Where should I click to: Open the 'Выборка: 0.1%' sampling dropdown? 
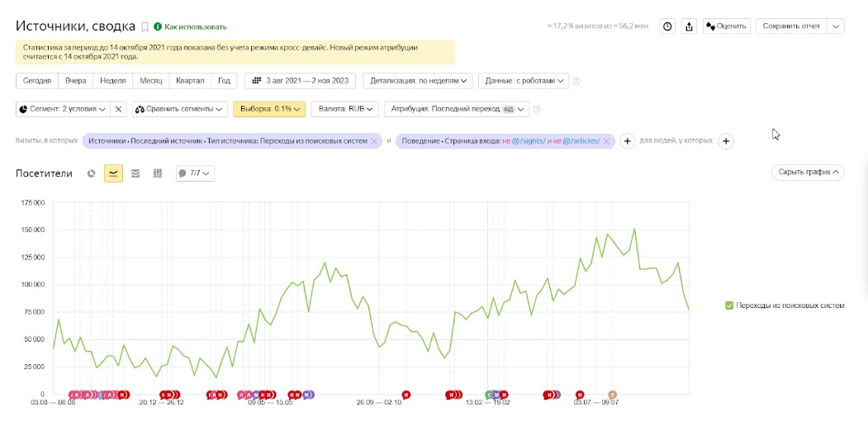(x=269, y=109)
